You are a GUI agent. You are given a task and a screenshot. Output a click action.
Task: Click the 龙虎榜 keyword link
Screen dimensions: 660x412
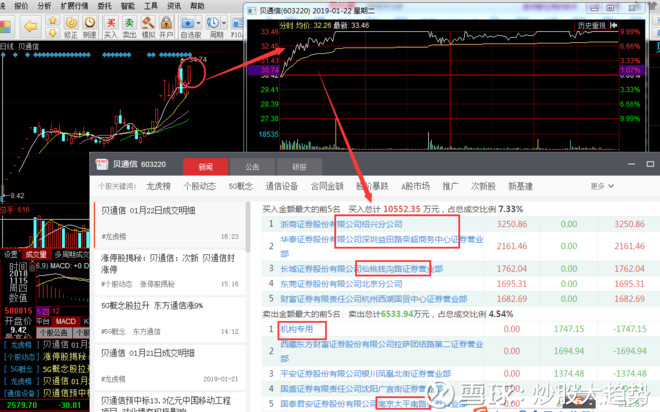coord(158,186)
